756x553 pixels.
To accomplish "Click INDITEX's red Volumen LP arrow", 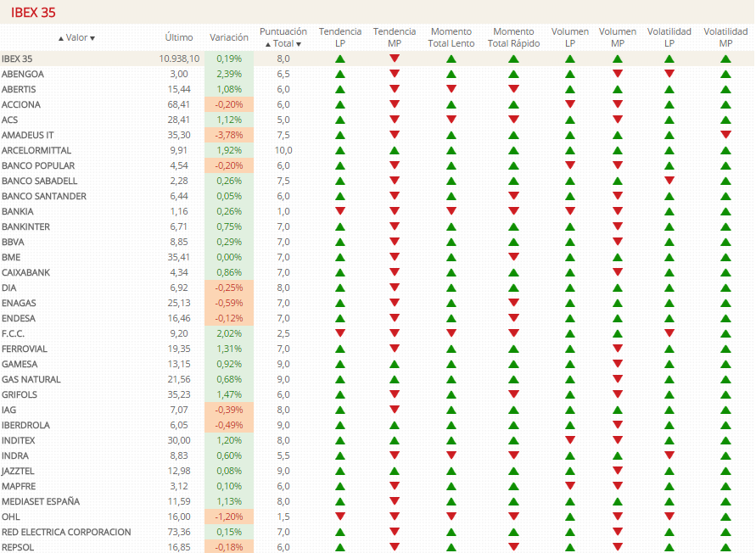I will click(570, 439).
